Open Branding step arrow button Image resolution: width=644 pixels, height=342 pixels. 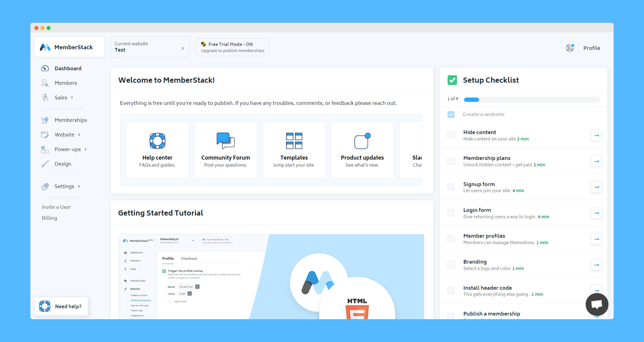[597, 265]
